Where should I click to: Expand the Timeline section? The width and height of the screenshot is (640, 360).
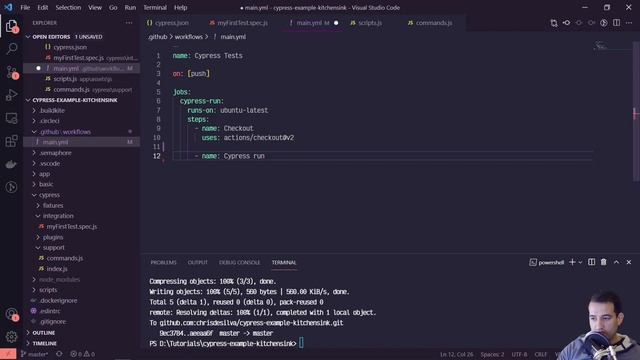[81, 343]
